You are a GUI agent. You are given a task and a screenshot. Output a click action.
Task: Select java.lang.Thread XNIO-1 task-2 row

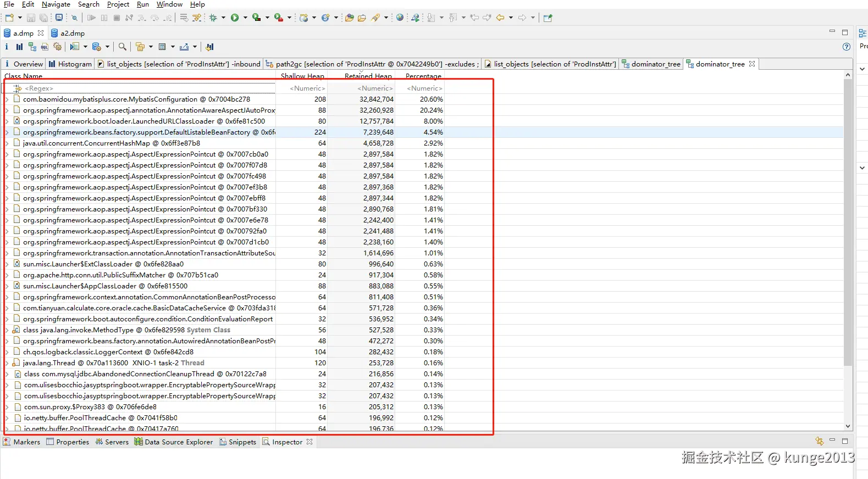click(223, 363)
